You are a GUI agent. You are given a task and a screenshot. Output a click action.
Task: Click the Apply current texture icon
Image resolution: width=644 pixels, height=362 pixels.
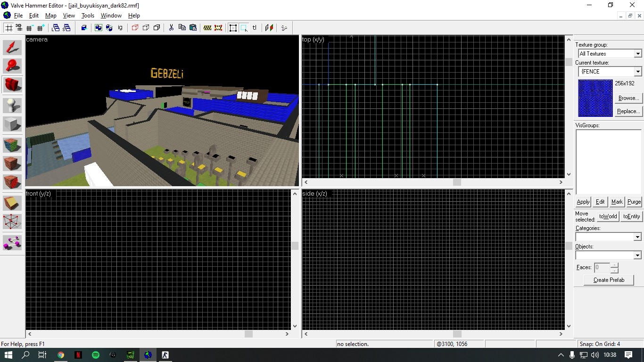click(12, 164)
